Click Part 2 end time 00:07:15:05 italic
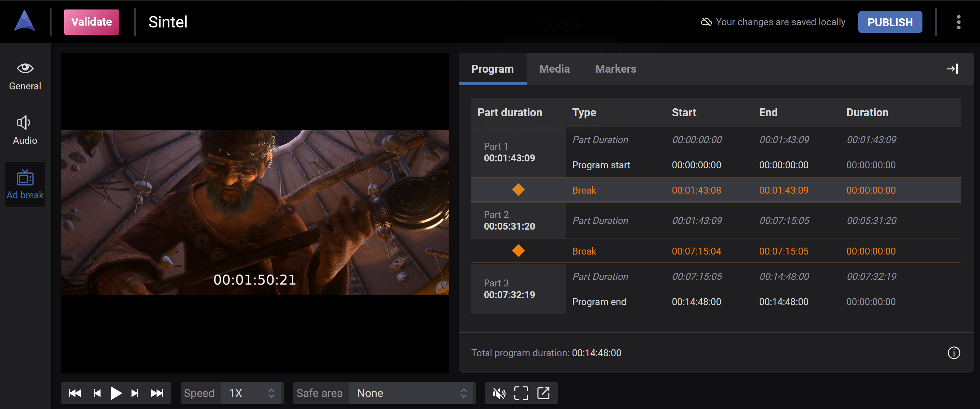Screen dimensions: 980x409 784,220
